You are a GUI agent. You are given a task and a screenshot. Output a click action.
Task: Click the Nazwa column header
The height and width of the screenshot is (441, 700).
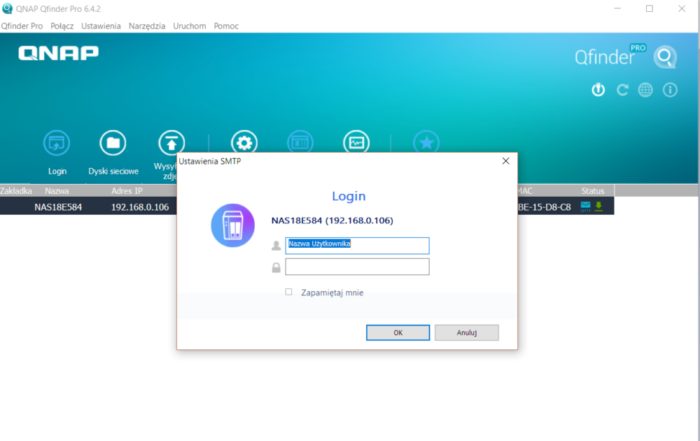57,191
